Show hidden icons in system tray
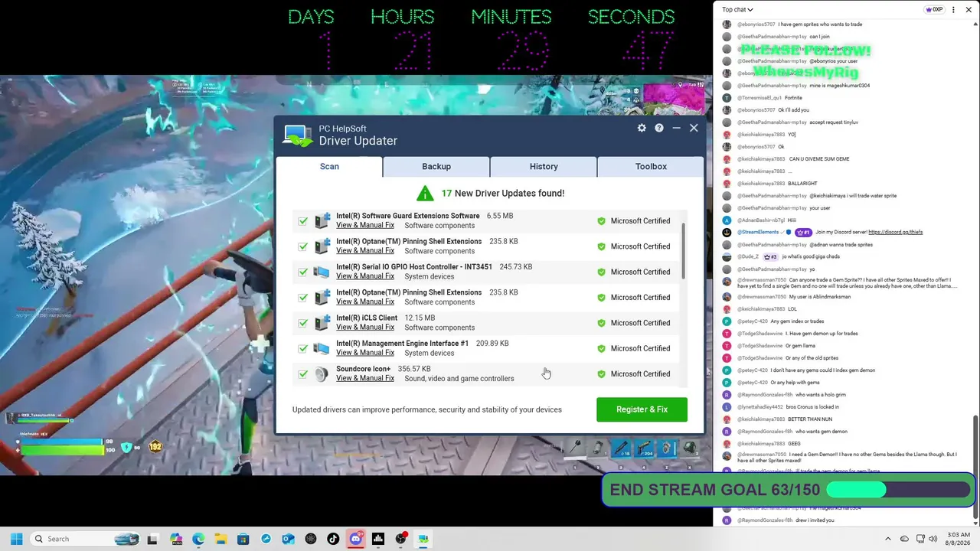The image size is (980, 551). click(888, 539)
